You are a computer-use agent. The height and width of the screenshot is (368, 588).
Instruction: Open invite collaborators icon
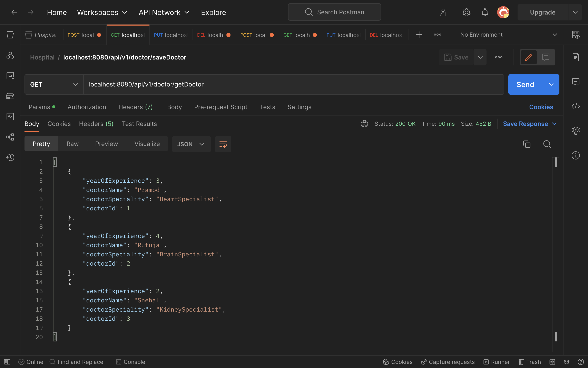444,12
